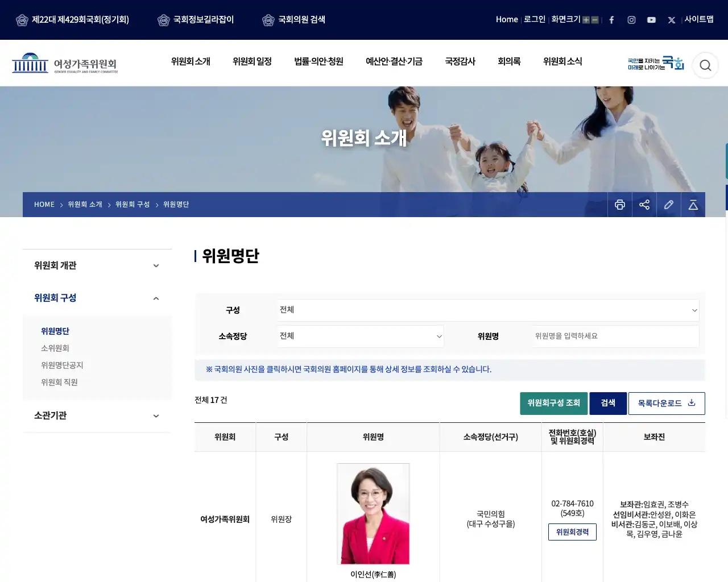Click the 로그인 link
Viewport: 728px width, 582px height.
coord(535,19)
